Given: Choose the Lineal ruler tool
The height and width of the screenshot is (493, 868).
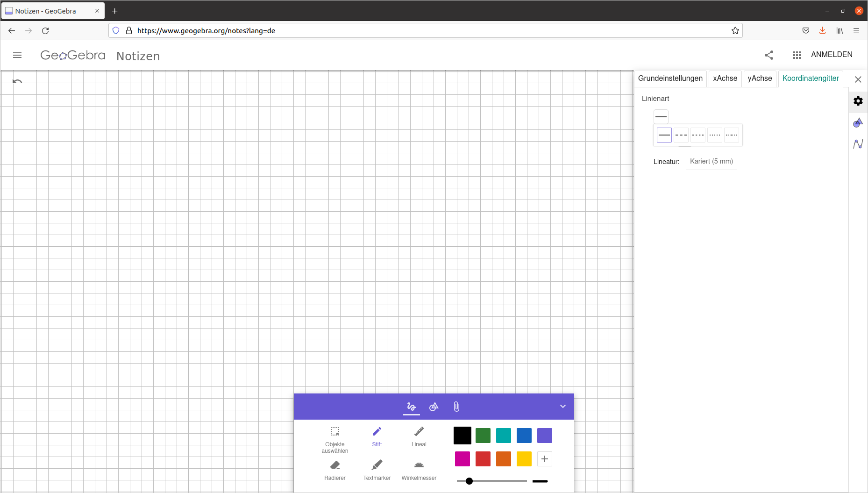Looking at the screenshot, I should (x=419, y=436).
